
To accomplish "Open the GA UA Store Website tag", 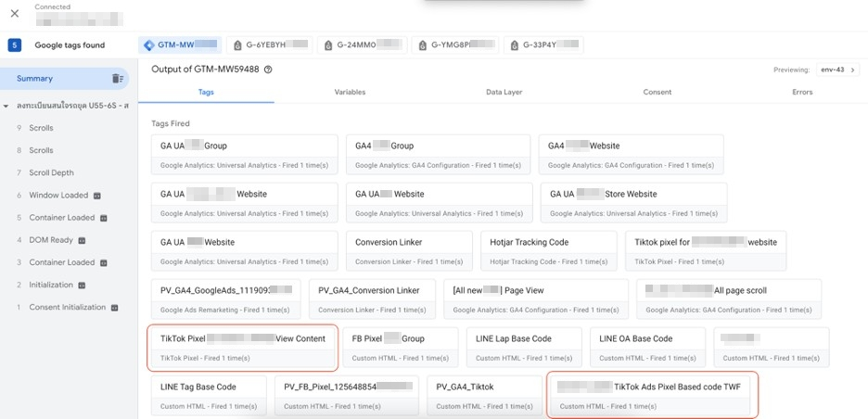I will click(x=633, y=203).
